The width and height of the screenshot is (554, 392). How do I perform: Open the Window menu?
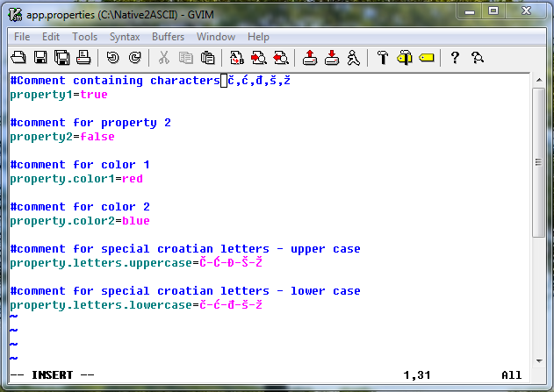pyautogui.click(x=216, y=37)
